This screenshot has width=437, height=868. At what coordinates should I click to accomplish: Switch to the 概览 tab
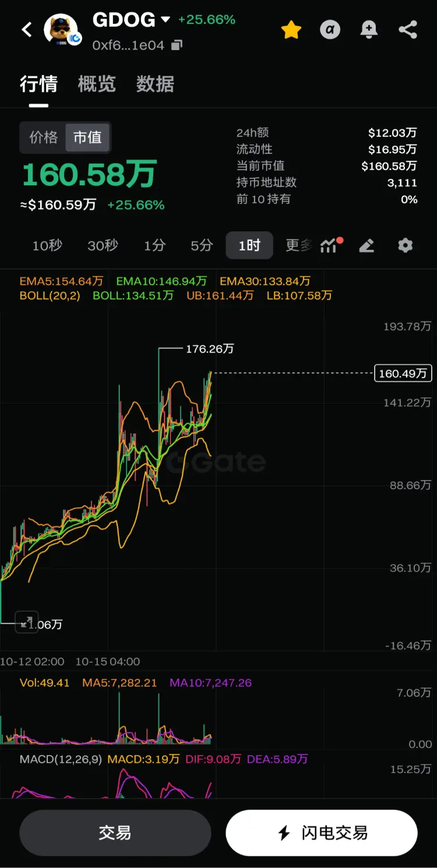tap(97, 84)
